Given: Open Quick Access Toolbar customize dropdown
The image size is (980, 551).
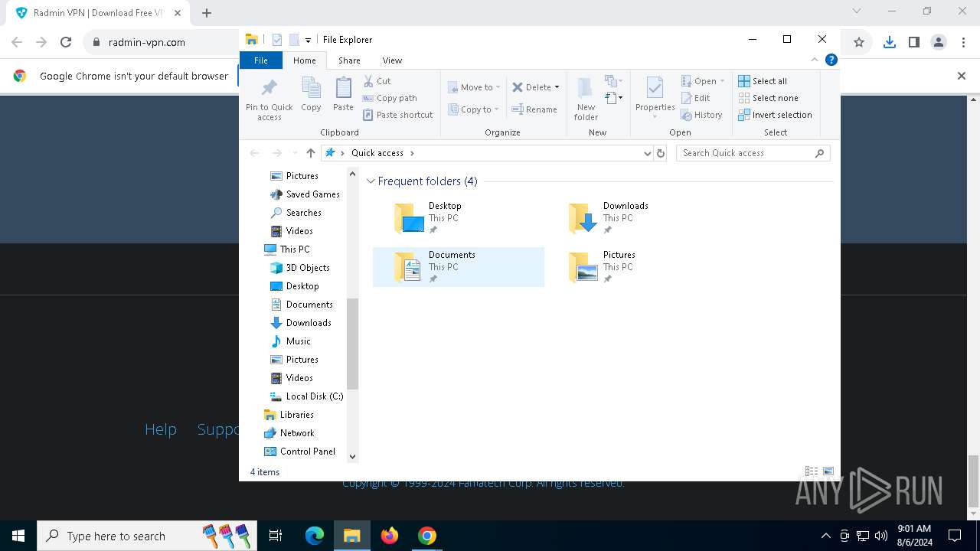Looking at the screenshot, I should [x=308, y=40].
